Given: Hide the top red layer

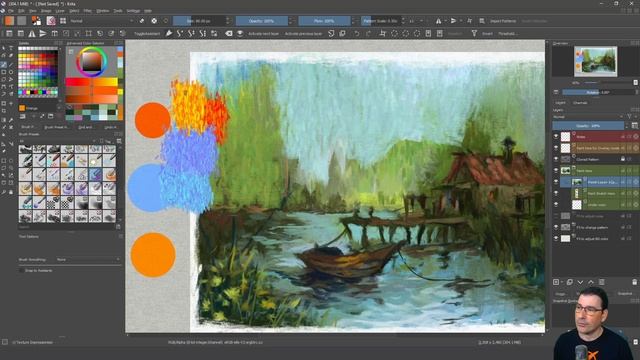Looking at the screenshot, I should (x=556, y=137).
